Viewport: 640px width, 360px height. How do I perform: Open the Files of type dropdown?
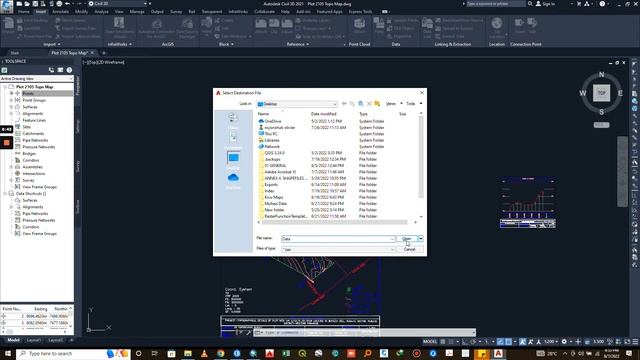pyautogui.click(x=338, y=249)
